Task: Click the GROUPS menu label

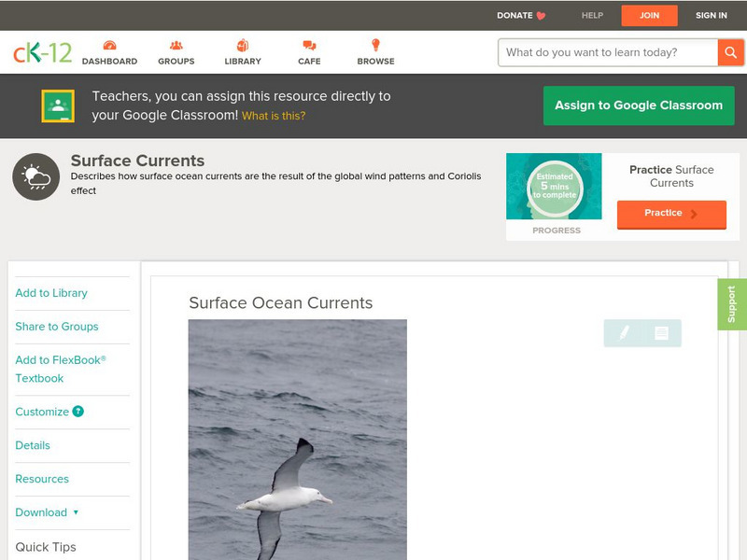Action: (176, 62)
